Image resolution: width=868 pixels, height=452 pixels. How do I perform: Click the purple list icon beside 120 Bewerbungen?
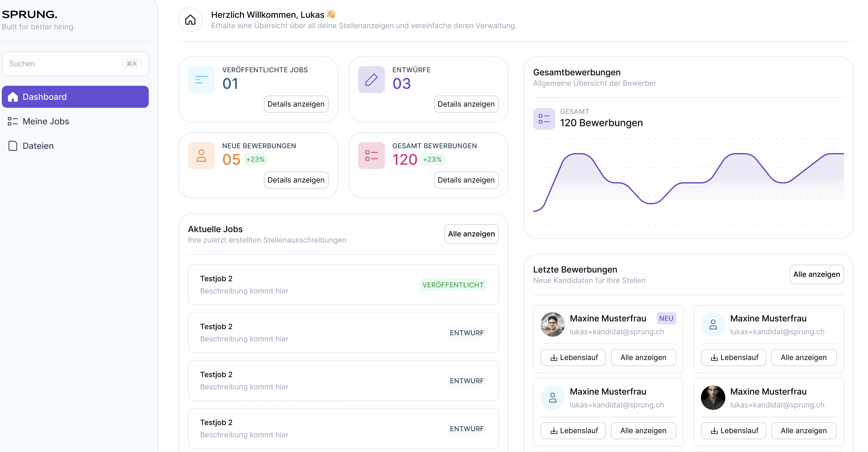tap(544, 119)
